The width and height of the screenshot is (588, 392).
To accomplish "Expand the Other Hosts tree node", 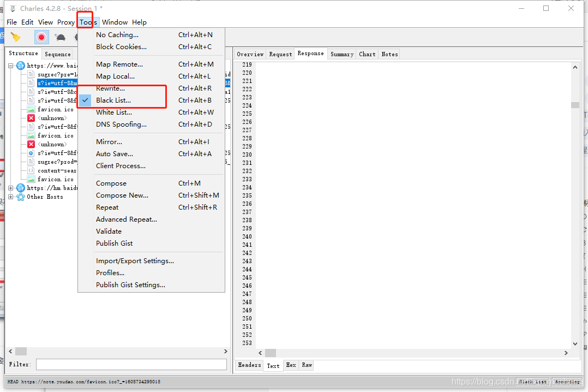I will point(10,197).
